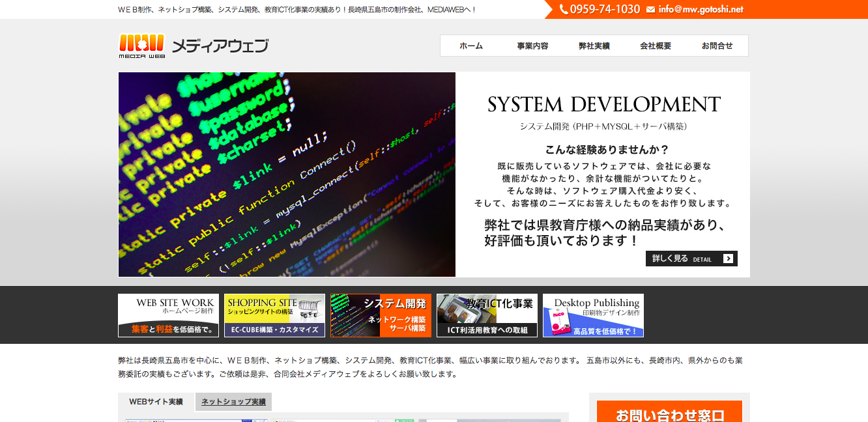The width and height of the screenshot is (868, 422).
Task: Click the SYSTEM DEVELOPMENT heading
Action: tap(604, 105)
